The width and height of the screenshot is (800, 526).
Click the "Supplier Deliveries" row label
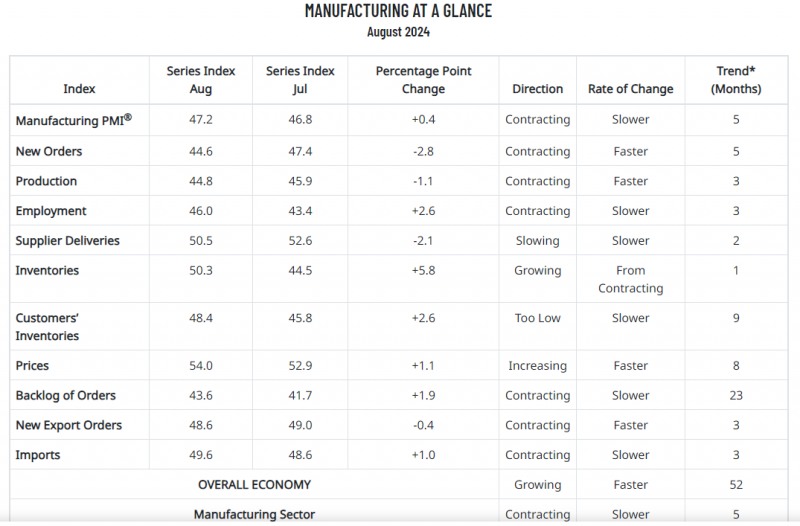coord(67,241)
